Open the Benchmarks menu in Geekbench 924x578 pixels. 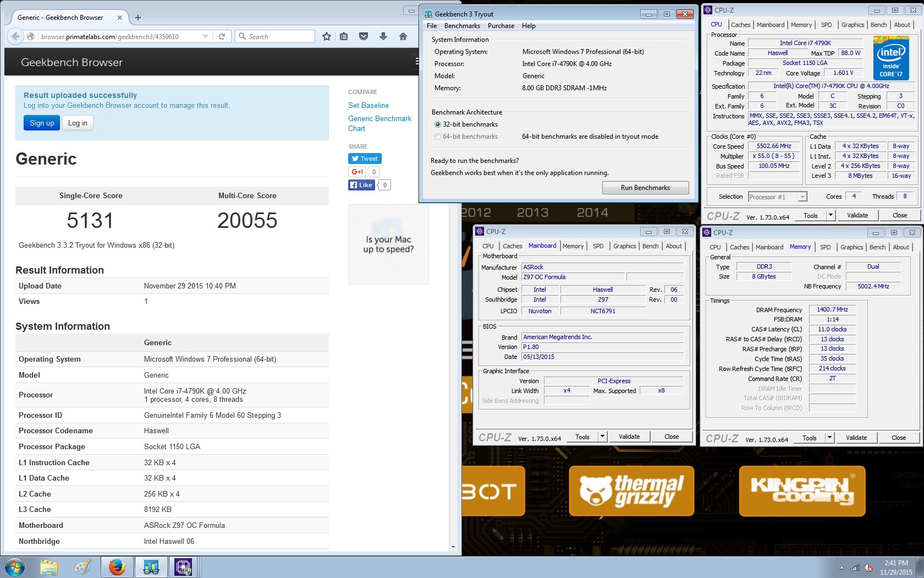[x=462, y=26]
